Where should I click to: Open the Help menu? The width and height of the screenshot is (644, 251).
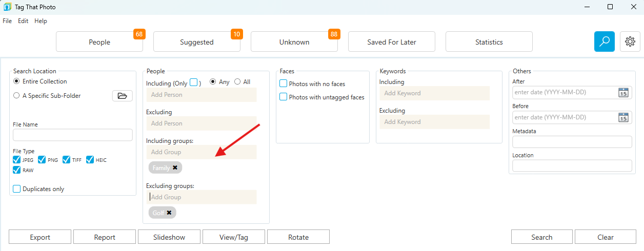(x=41, y=21)
